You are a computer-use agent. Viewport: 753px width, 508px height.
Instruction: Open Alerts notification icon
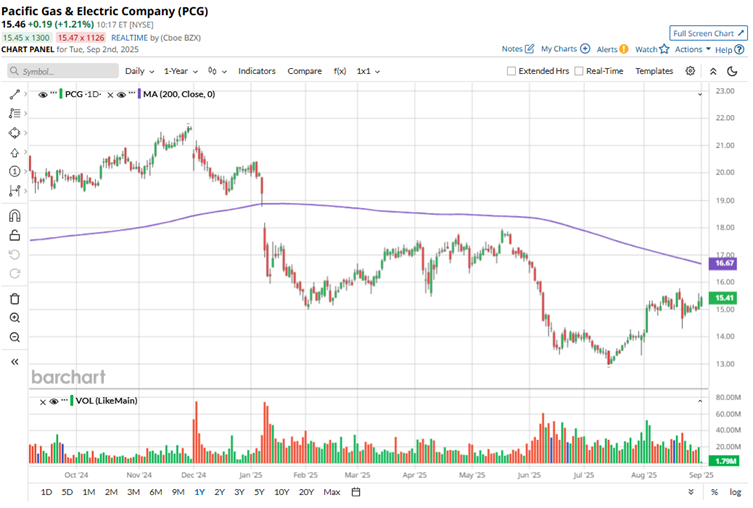click(x=623, y=49)
